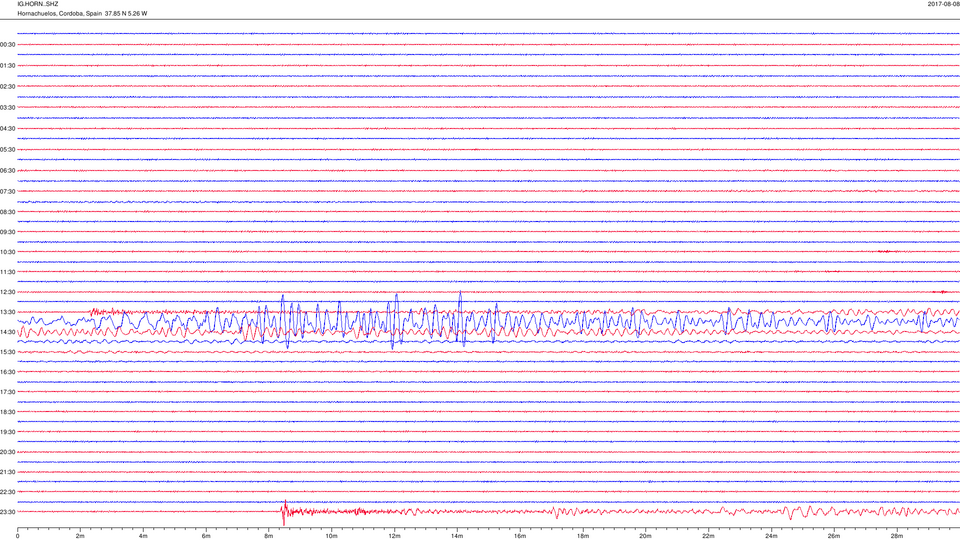Select the 12:30 time label
Image resolution: width=960 pixels, height=540 pixels.
tap(7, 292)
